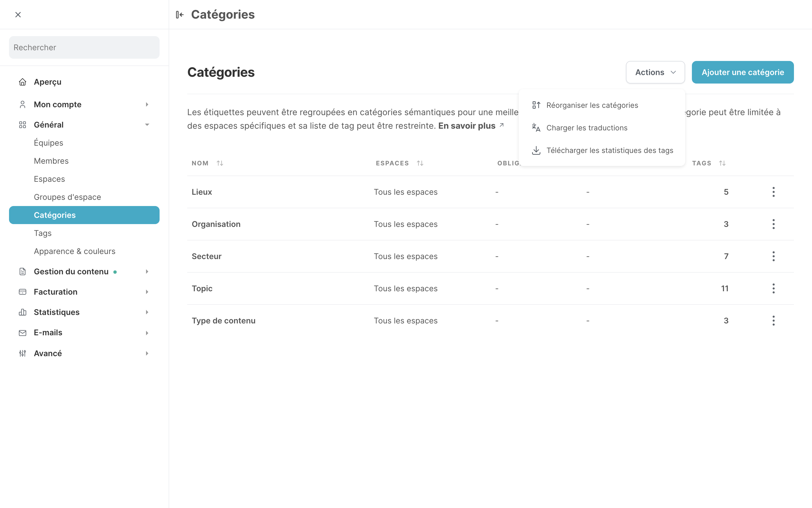Click Ajouter une catégorie button
This screenshot has width=812, height=508.
tap(743, 72)
